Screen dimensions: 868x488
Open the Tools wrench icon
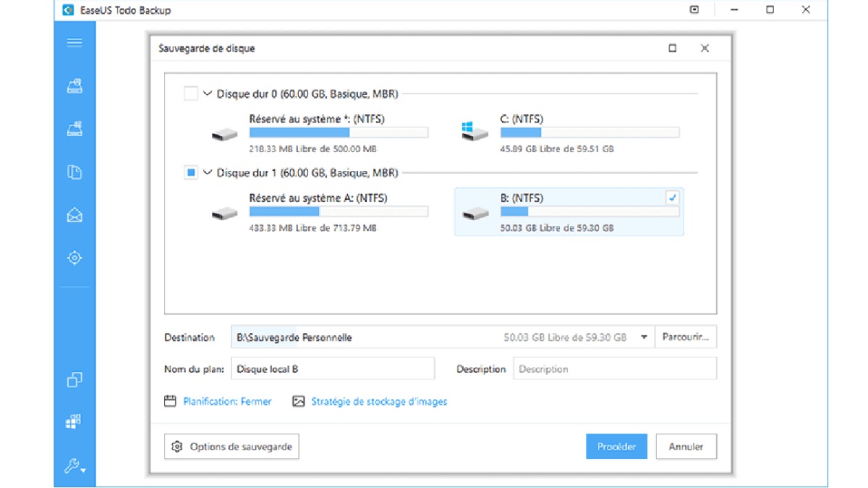75,466
